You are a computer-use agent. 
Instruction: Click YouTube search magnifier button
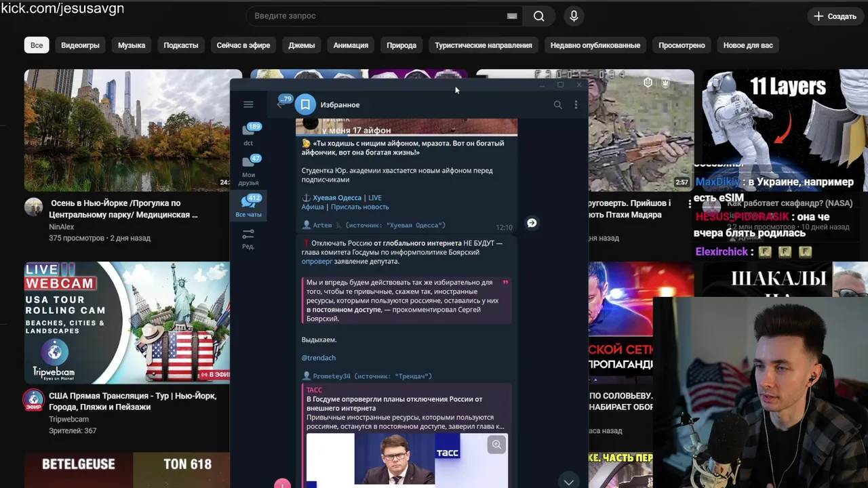pos(538,16)
